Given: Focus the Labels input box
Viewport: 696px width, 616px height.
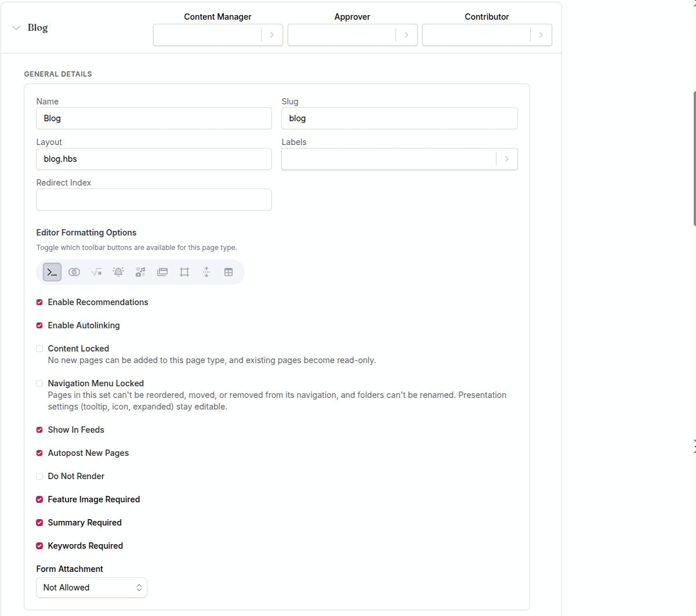Looking at the screenshot, I should [x=389, y=159].
